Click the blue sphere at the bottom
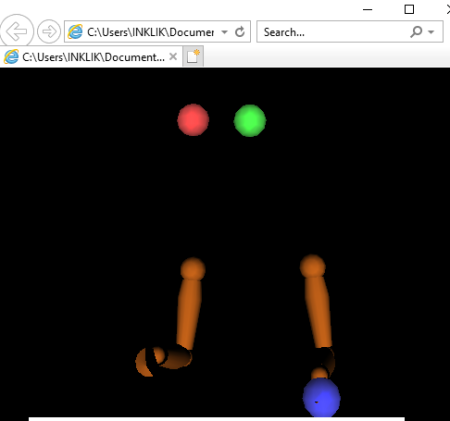Screen dimensions: 450x421 [x=321, y=397]
